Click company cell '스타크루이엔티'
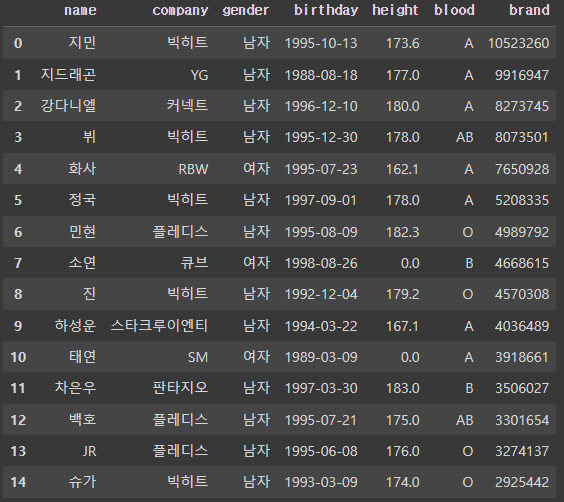 [x=159, y=325]
